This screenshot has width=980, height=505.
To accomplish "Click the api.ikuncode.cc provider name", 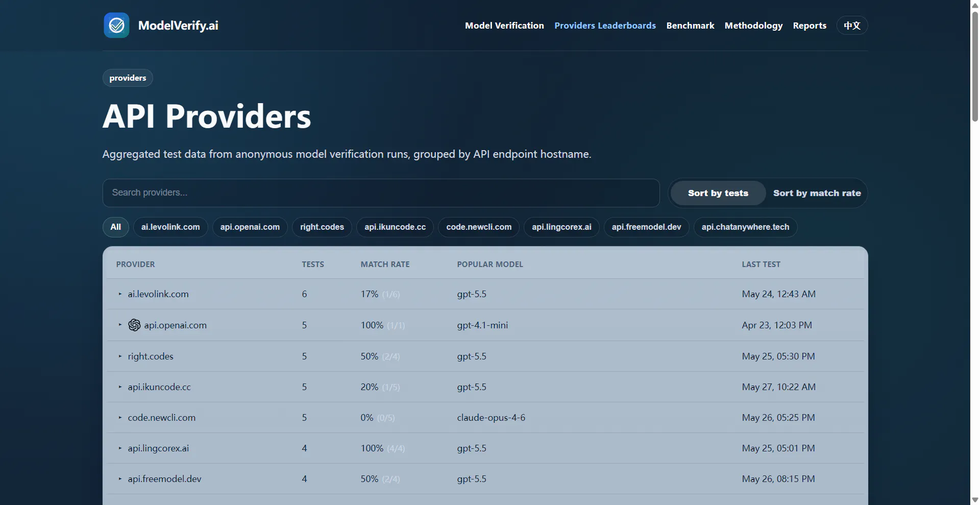I will point(159,387).
